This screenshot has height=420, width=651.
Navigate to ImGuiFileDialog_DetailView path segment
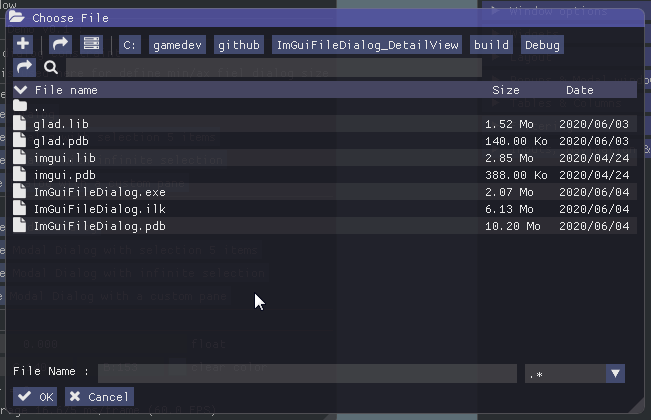[x=367, y=45]
